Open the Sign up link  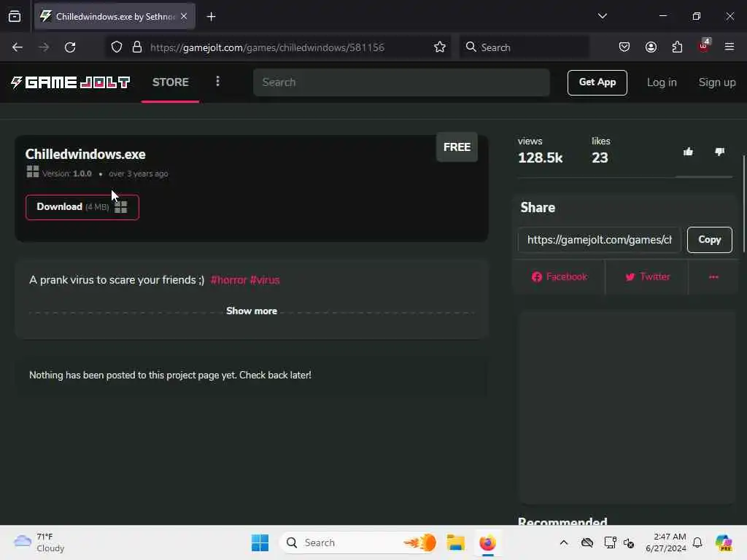coord(716,82)
